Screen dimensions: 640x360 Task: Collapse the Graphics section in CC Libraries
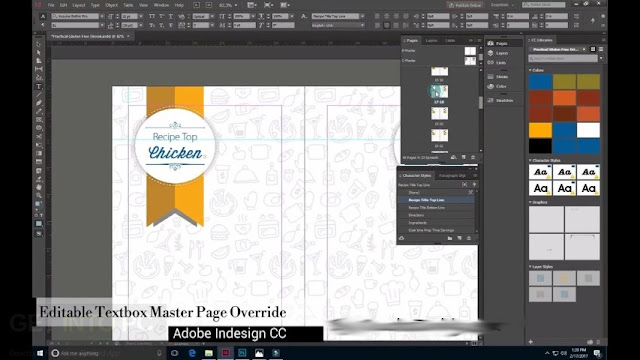[530, 202]
